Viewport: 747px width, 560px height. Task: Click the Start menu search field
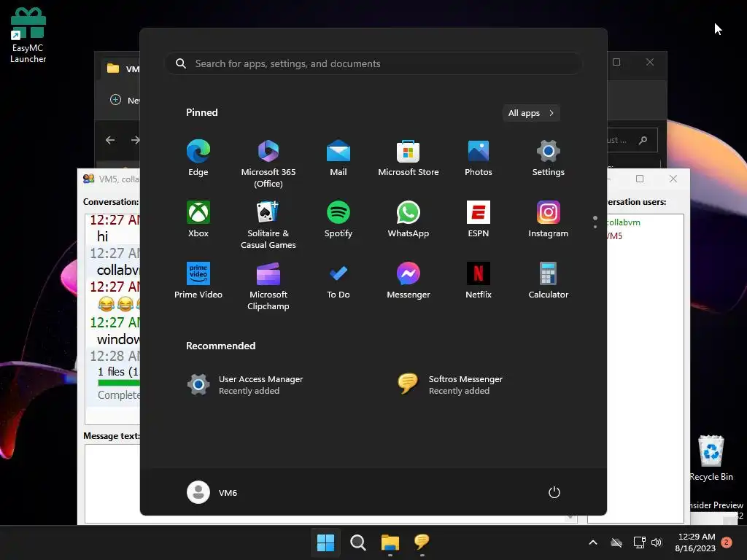point(373,63)
